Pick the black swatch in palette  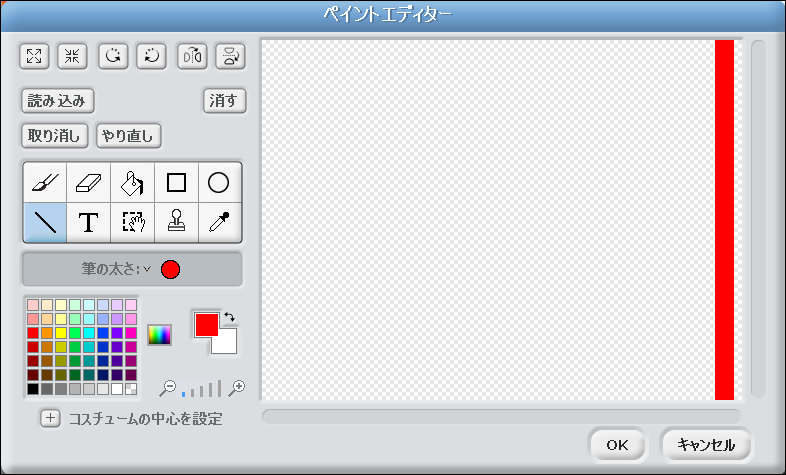tap(33, 389)
